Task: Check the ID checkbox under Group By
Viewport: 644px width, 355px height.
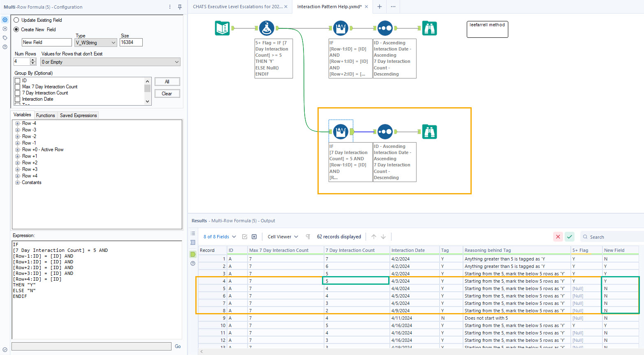Action: tap(17, 80)
